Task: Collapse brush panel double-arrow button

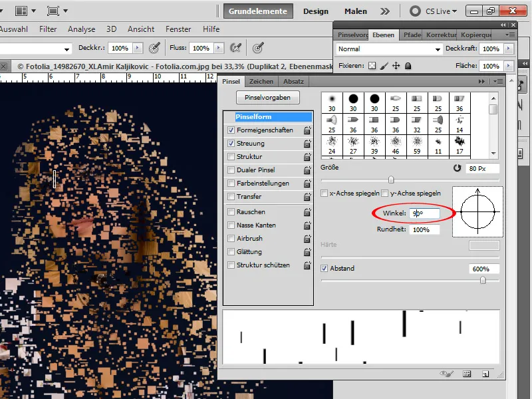Action: point(481,81)
